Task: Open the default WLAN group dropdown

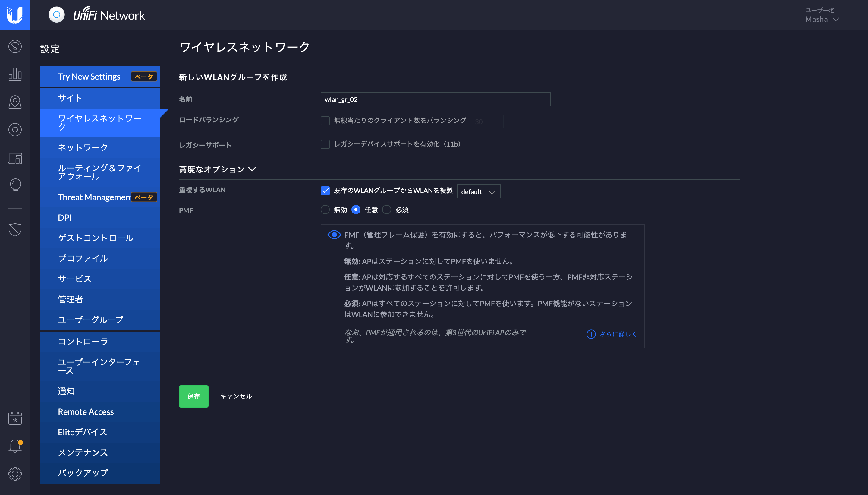Action: pyautogui.click(x=478, y=192)
